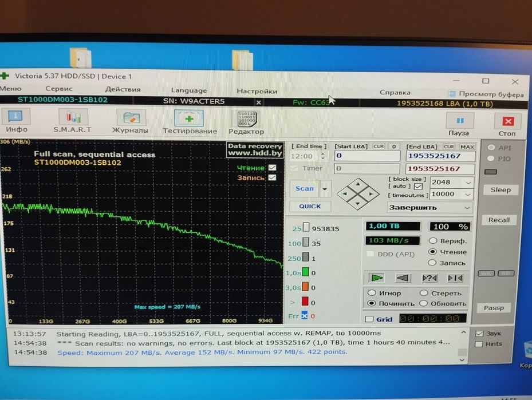Click the red Стоп icon

(507, 121)
